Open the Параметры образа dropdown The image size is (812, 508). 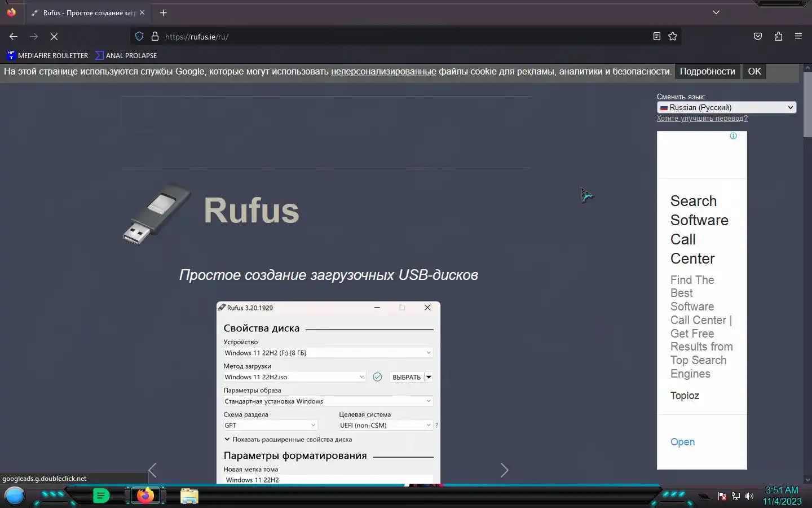click(x=328, y=401)
